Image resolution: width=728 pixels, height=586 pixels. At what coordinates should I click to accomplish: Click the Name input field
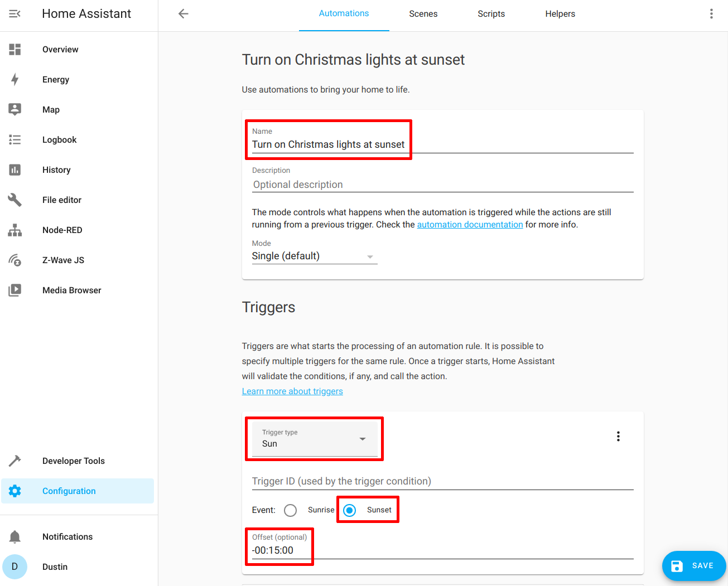pyautogui.click(x=443, y=144)
